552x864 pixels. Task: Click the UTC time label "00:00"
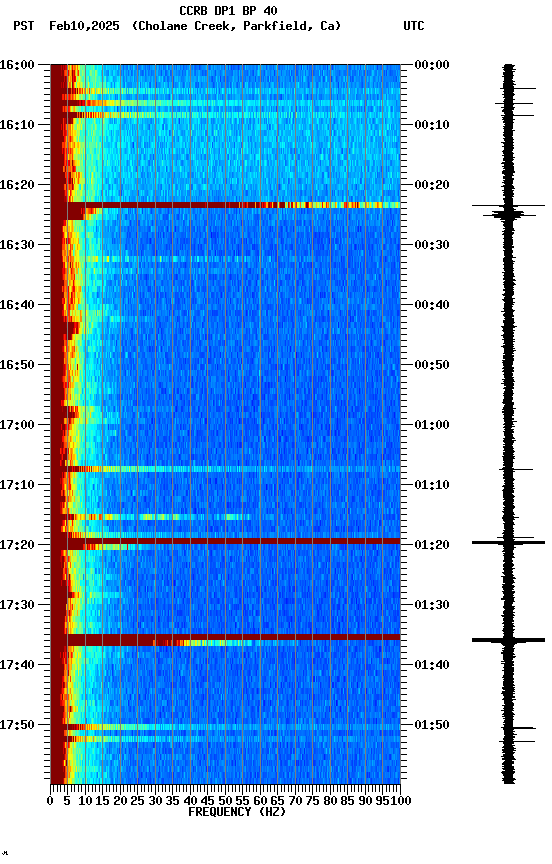[x=432, y=65]
